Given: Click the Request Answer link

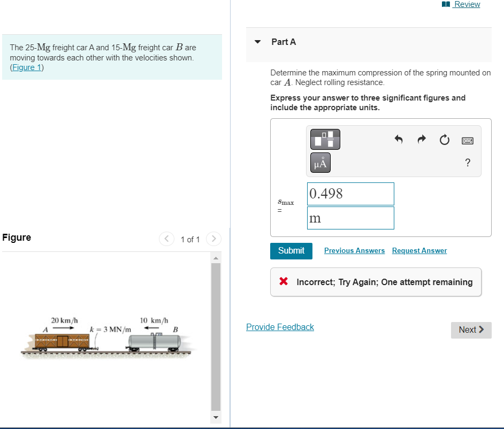Looking at the screenshot, I should point(419,250).
